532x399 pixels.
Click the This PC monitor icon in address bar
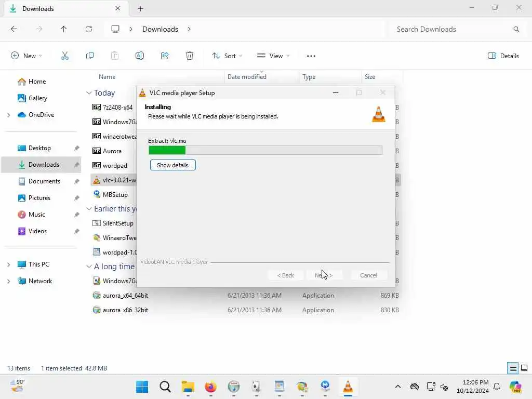tap(115, 29)
